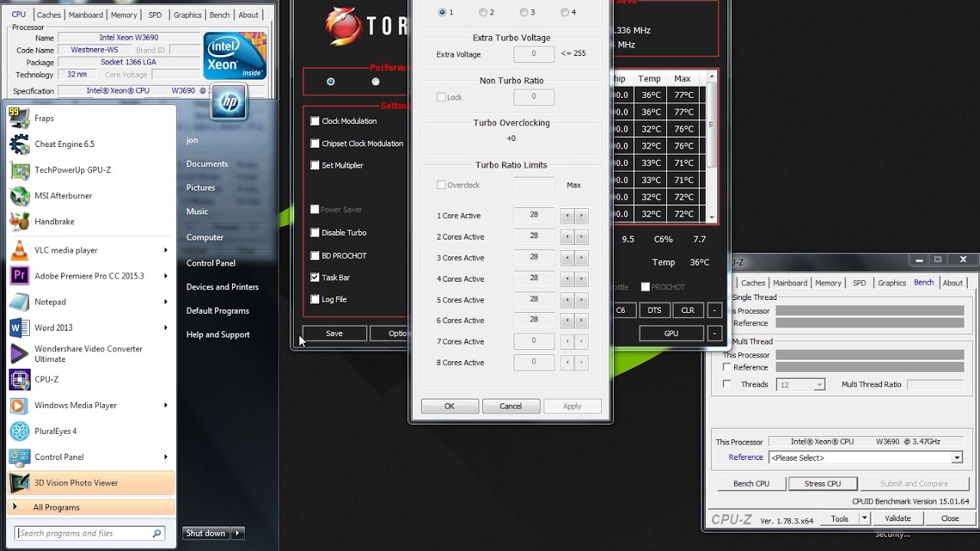Launch MSI Afterburner icon
The width and height of the screenshot is (980, 551).
pyautogui.click(x=19, y=196)
